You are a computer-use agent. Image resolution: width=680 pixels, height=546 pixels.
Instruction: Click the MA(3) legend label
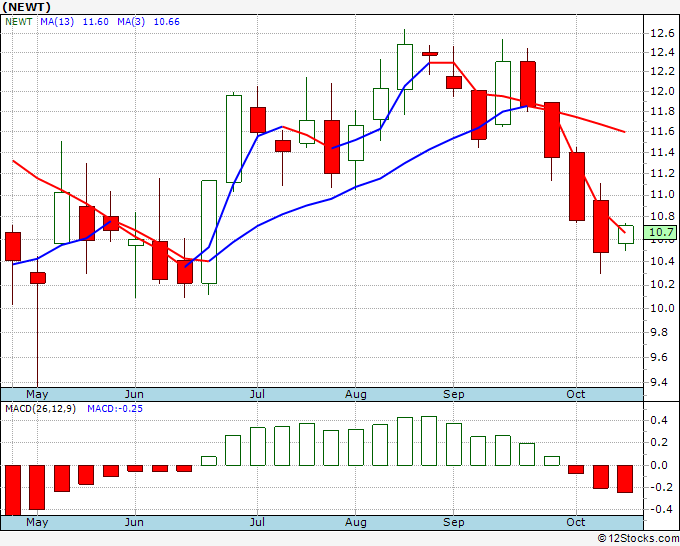click(131, 22)
